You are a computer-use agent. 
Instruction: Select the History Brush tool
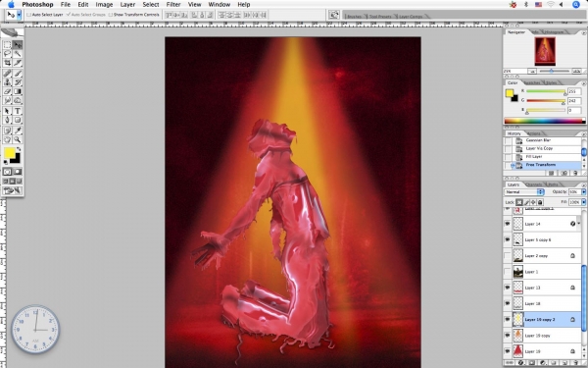point(18,82)
